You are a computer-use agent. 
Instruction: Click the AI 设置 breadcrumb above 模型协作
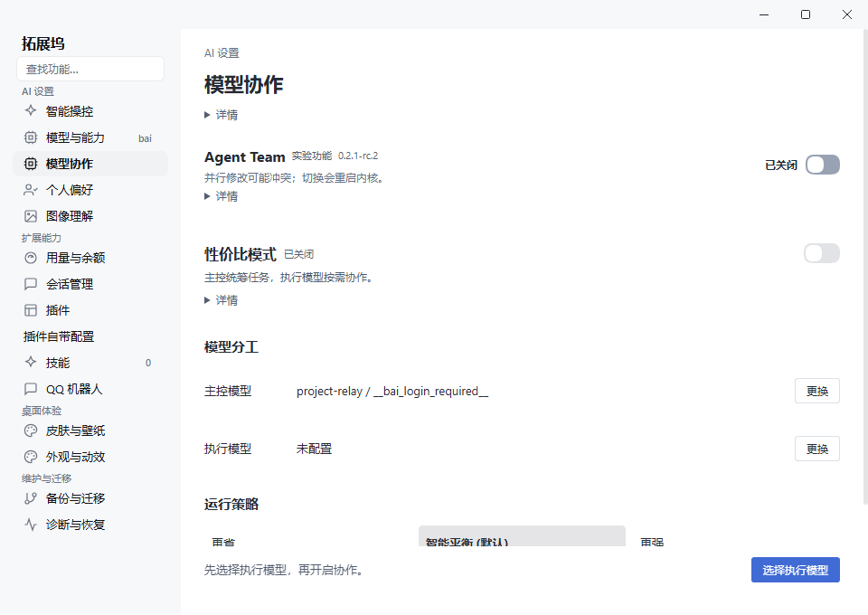click(x=222, y=53)
